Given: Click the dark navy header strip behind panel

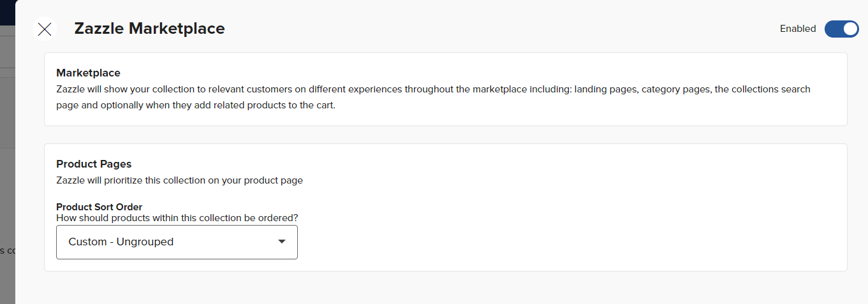Looking at the screenshot, I should point(7,12).
